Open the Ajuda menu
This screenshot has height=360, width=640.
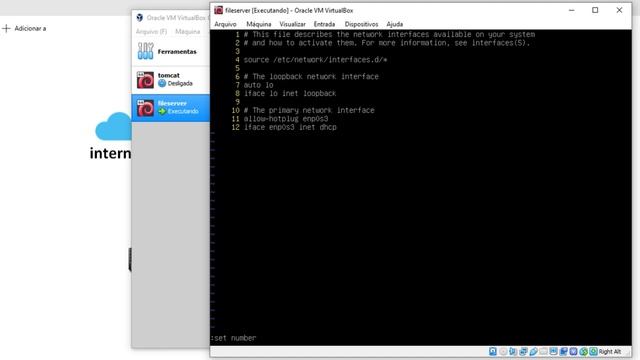coord(394,24)
